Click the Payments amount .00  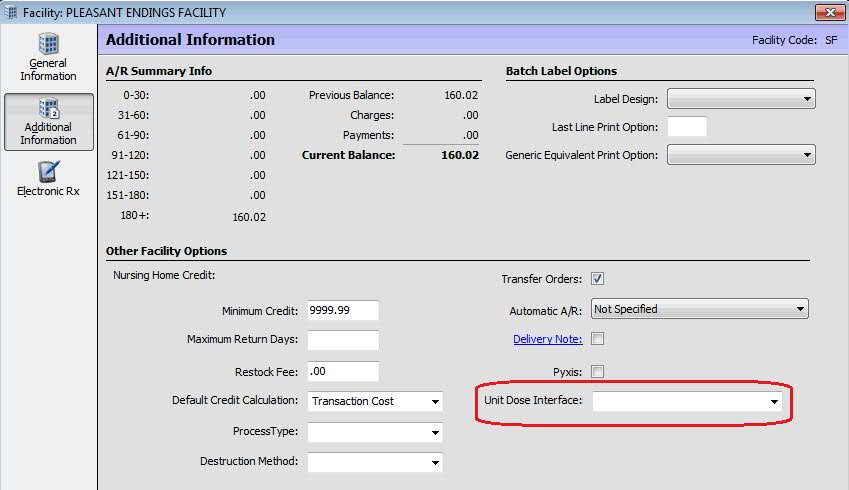[470, 135]
